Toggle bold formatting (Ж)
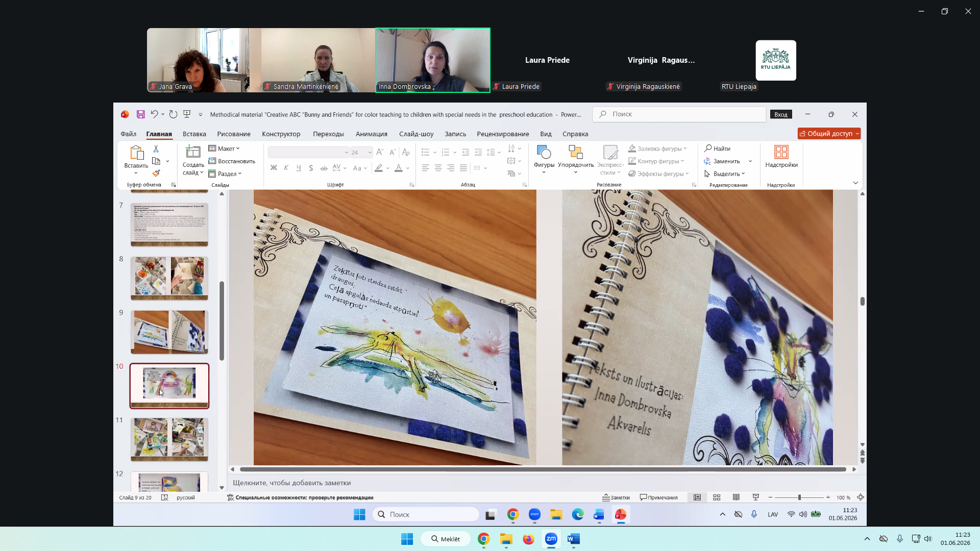 click(274, 168)
